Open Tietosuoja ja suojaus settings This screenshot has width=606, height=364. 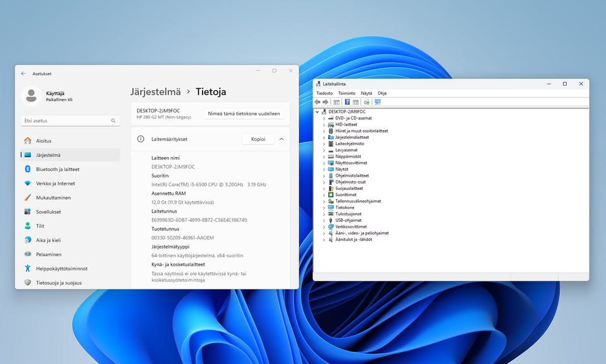click(x=70, y=283)
